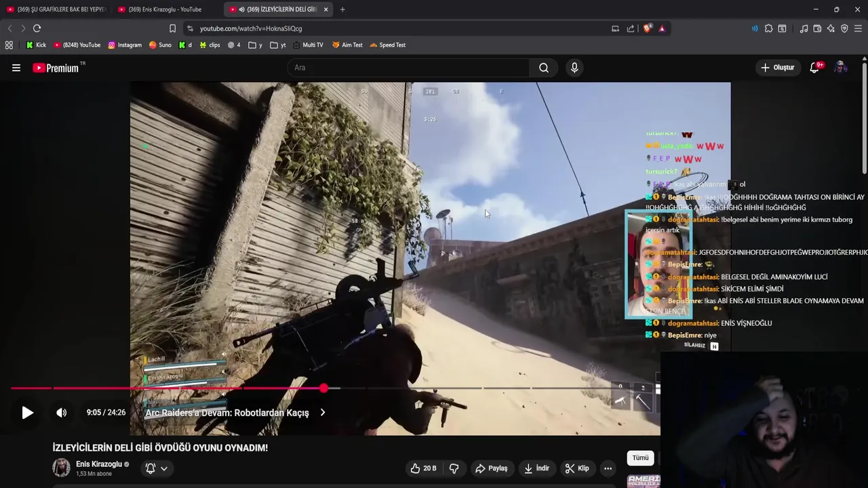Install app via screen icon in address bar
Image resolution: width=868 pixels, height=488 pixels.
pos(615,28)
